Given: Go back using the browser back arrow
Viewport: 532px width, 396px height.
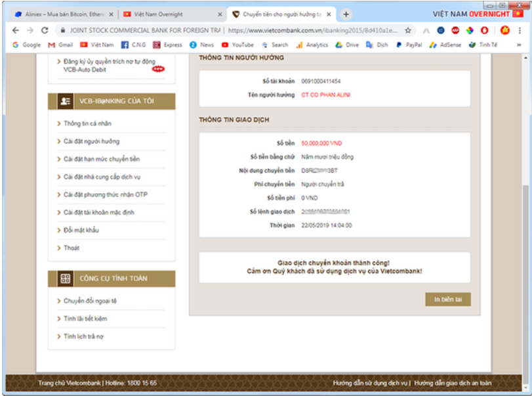Looking at the screenshot, I should (x=16, y=31).
